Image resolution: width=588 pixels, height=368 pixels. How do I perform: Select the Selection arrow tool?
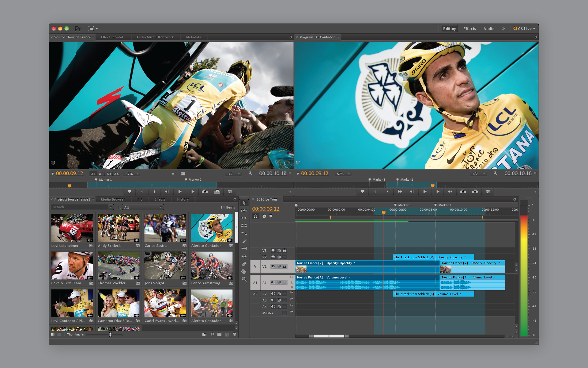click(x=244, y=202)
